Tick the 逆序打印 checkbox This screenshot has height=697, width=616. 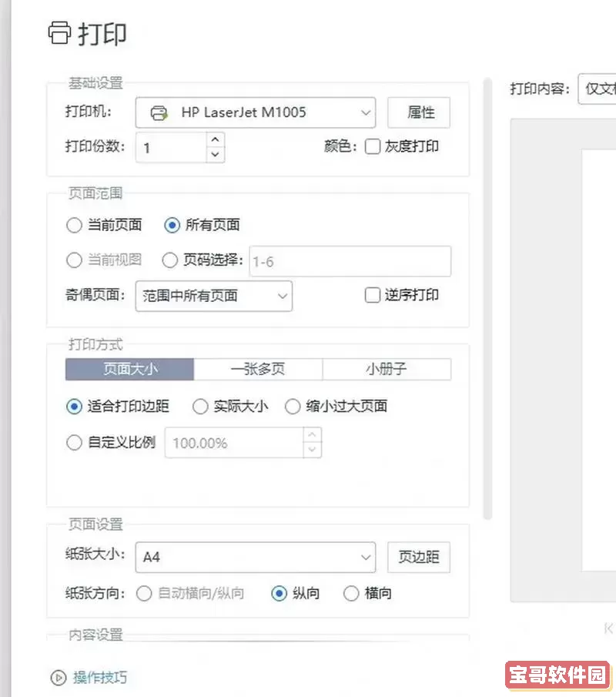pos(373,295)
